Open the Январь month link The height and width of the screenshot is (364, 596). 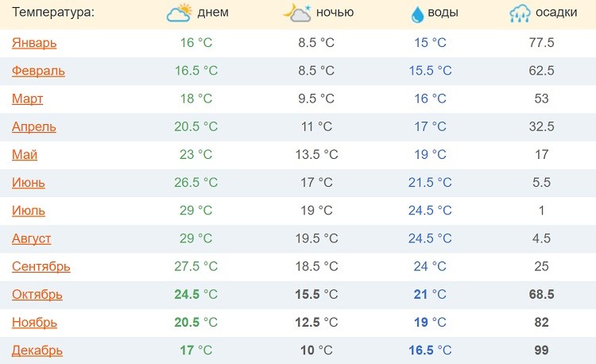(34, 43)
